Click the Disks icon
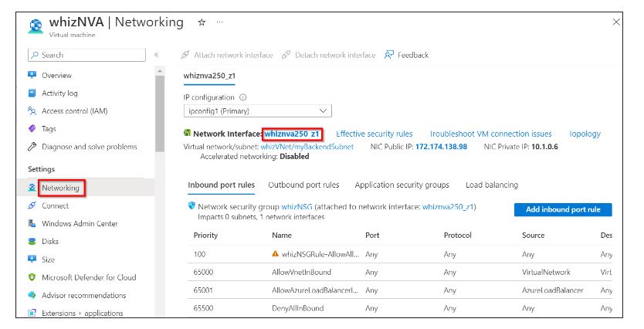This screenshot has width=644, height=329. click(x=32, y=241)
